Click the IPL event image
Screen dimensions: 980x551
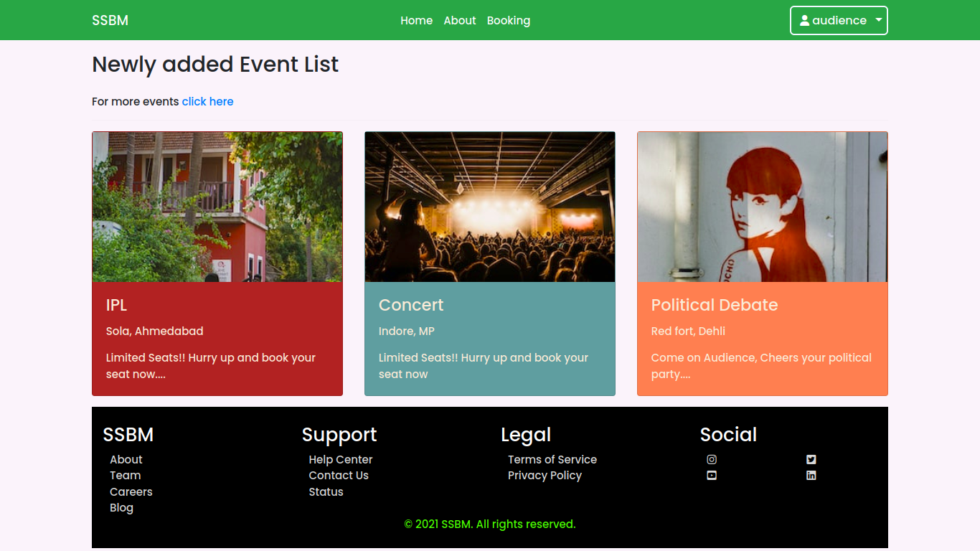(x=217, y=207)
